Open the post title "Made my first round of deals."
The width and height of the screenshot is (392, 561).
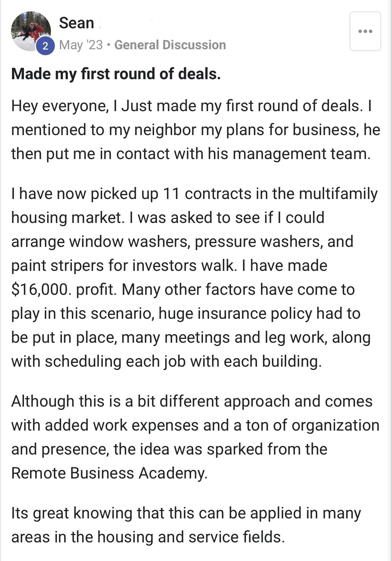tap(116, 74)
